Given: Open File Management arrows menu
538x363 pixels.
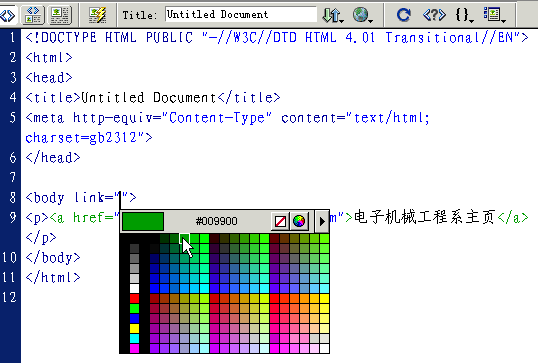Looking at the screenshot, I should [333, 15].
